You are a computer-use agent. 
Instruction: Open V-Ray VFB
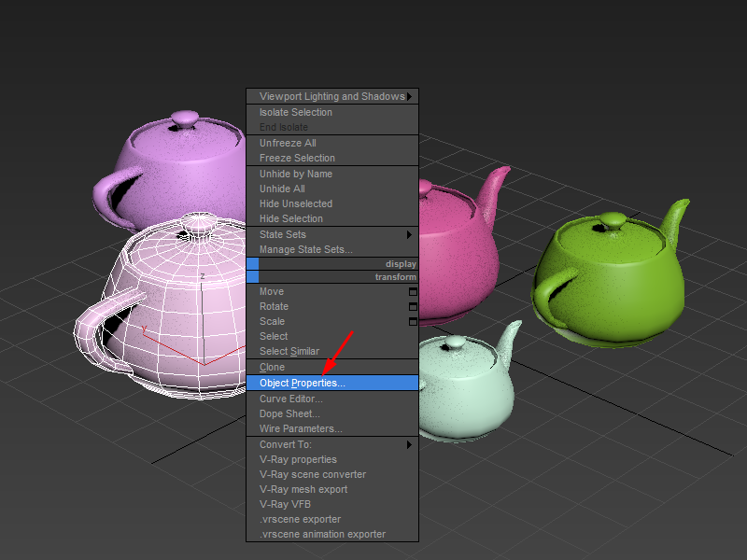(x=332, y=504)
